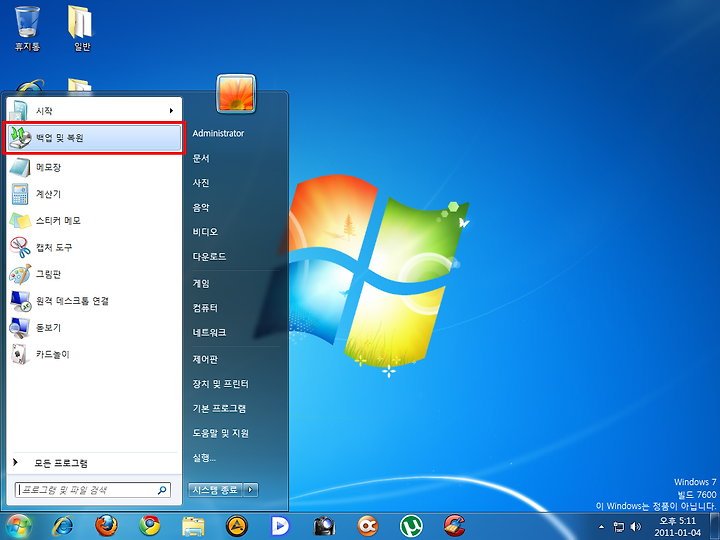This screenshot has width=720, height=540.
Task: Open the blue play-button player icon
Action: click(280, 526)
